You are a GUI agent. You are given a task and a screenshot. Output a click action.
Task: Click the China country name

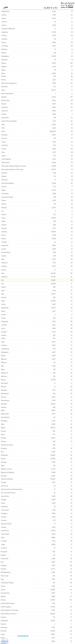3,131
